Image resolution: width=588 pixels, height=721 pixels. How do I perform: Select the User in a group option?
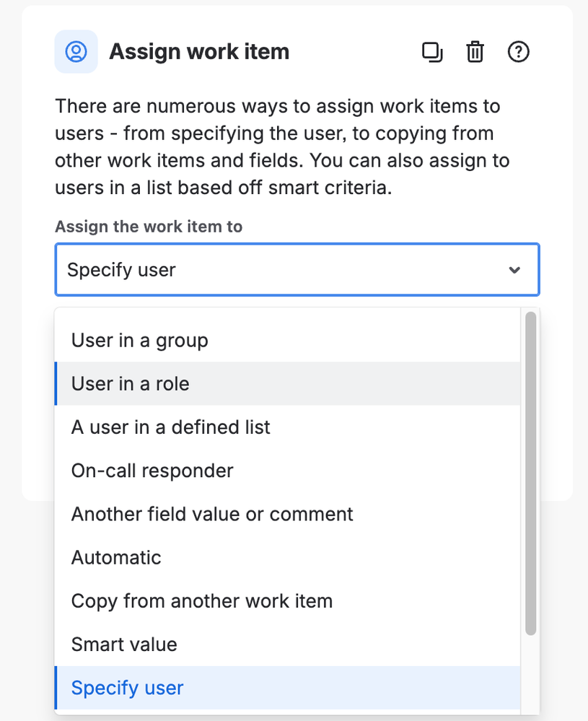pos(139,341)
